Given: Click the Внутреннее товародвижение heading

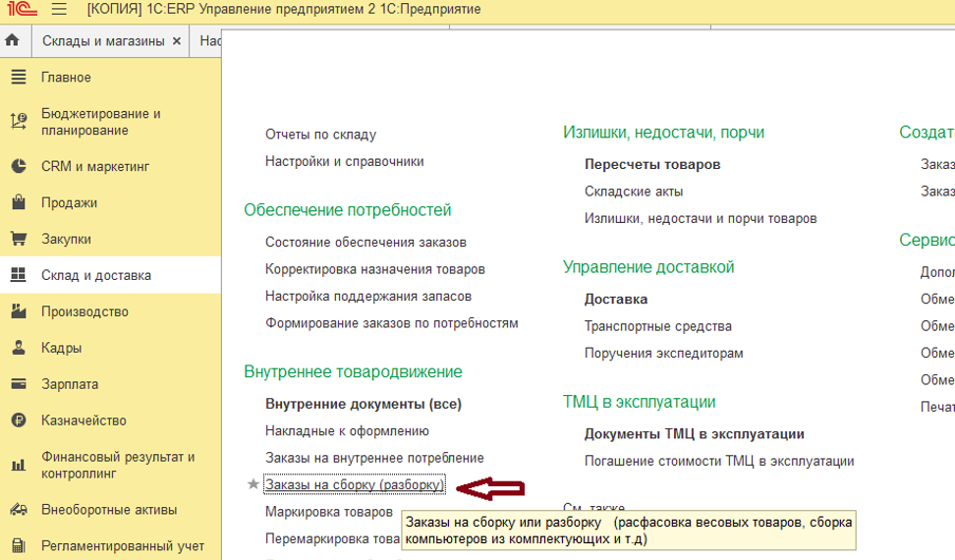Looking at the screenshot, I should [353, 372].
